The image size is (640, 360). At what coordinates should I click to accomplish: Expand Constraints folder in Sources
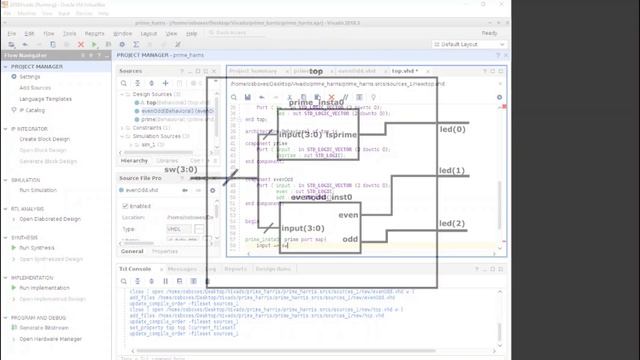[122, 128]
